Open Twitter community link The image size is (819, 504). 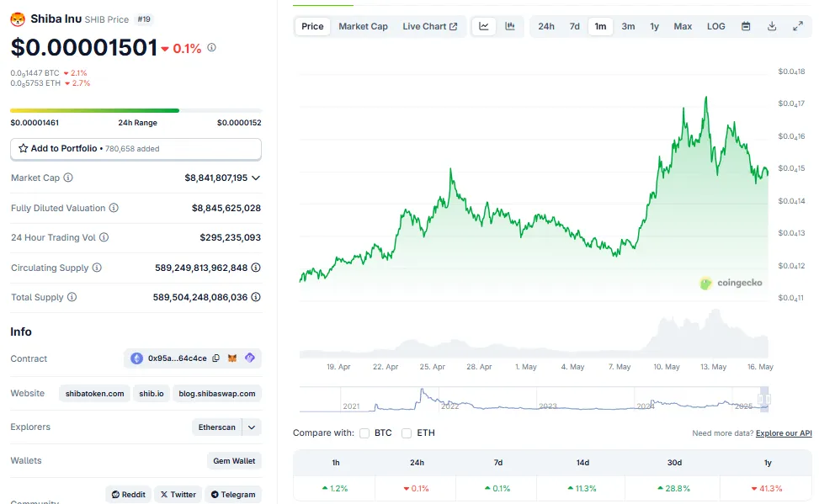pos(178,494)
